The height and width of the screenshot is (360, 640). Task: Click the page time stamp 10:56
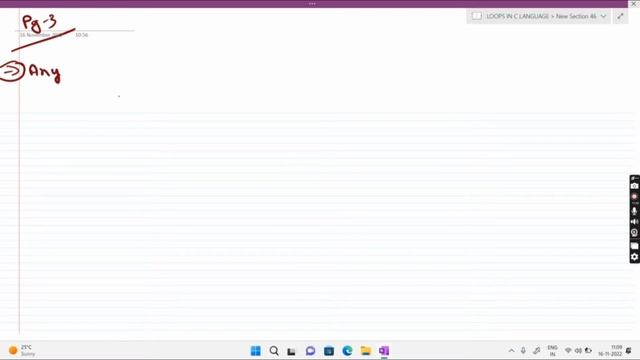[82, 35]
